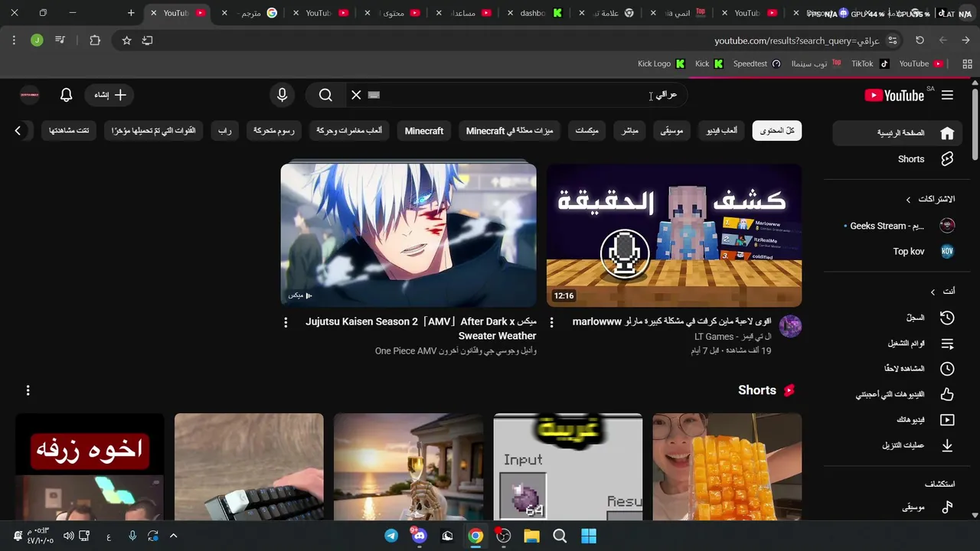Select the موسيقى filter chip
Viewport: 980px width, 551px height.
tap(671, 131)
